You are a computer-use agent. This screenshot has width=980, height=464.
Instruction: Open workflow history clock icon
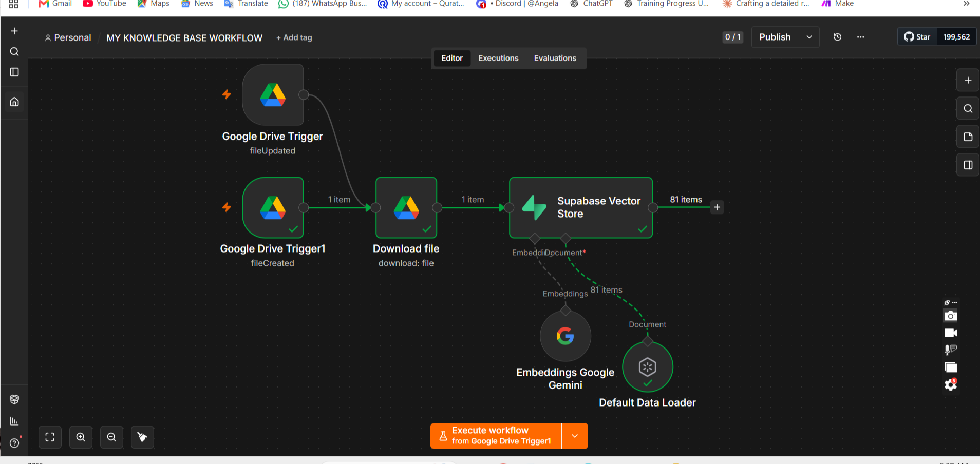pos(837,37)
